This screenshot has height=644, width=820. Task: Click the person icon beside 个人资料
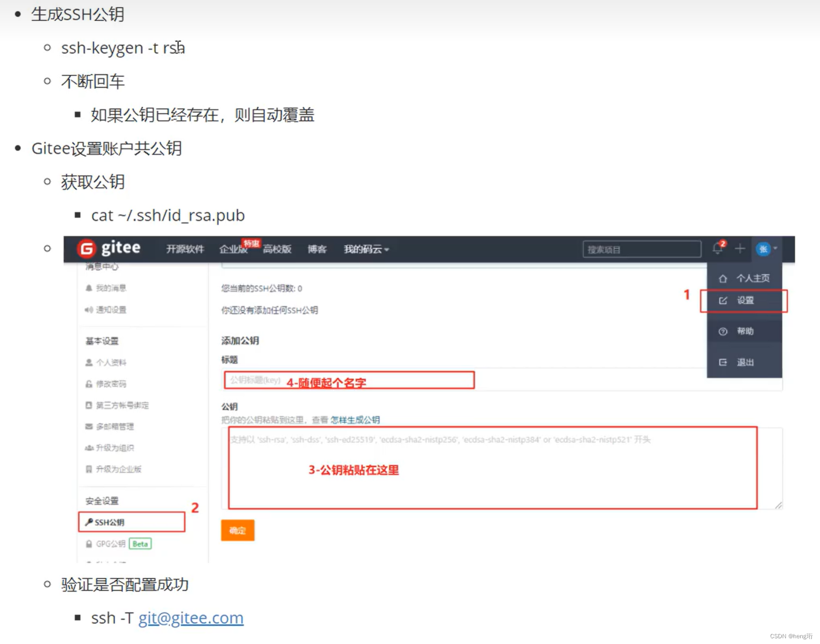(89, 362)
